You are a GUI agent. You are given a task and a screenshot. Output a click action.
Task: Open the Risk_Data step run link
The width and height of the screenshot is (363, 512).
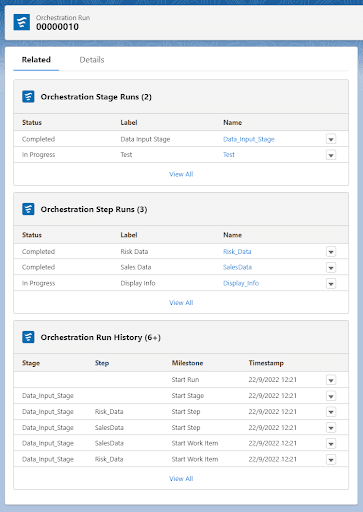coord(237,251)
